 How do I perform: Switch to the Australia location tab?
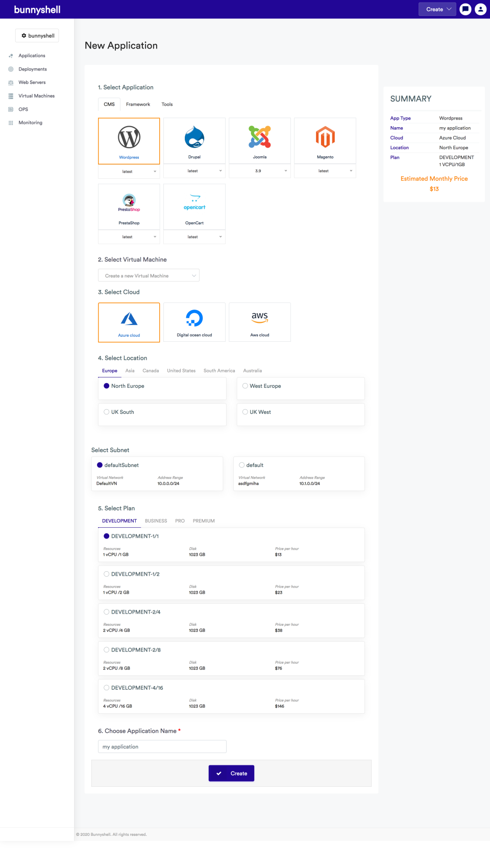click(x=253, y=371)
